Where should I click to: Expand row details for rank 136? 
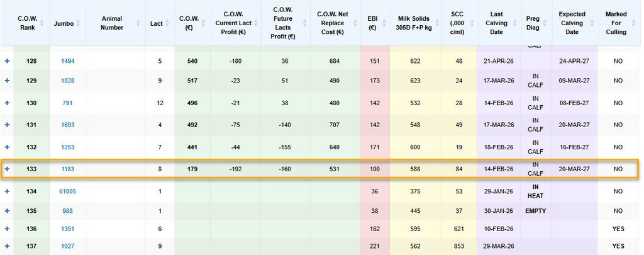[7, 229]
